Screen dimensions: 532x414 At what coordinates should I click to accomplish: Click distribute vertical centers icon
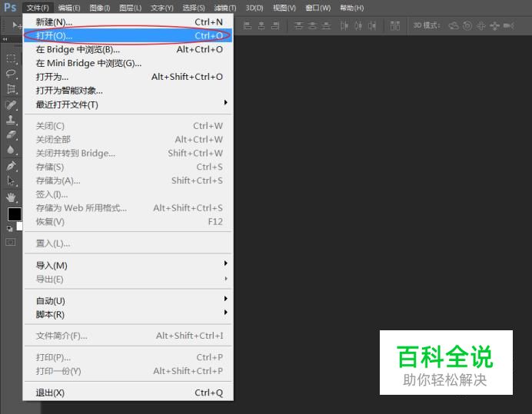[312, 25]
